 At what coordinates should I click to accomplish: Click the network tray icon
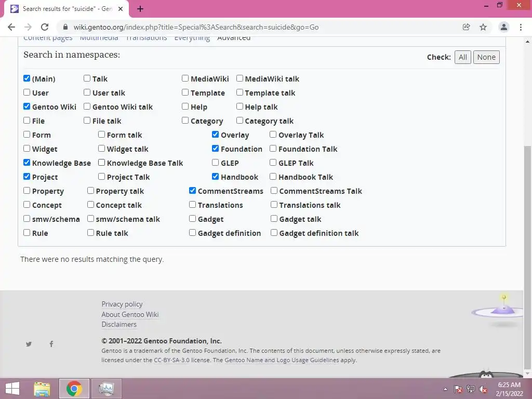click(471, 389)
